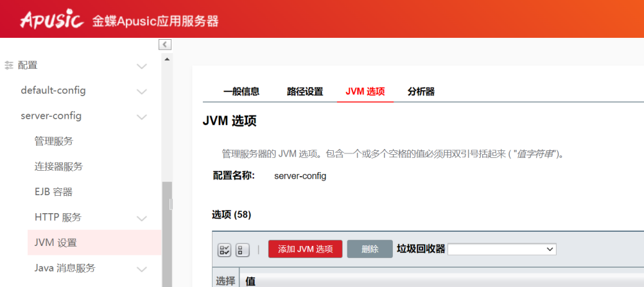Click the 配置名称: label
Screen dimensions: 644x287
[x=234, y=176]
